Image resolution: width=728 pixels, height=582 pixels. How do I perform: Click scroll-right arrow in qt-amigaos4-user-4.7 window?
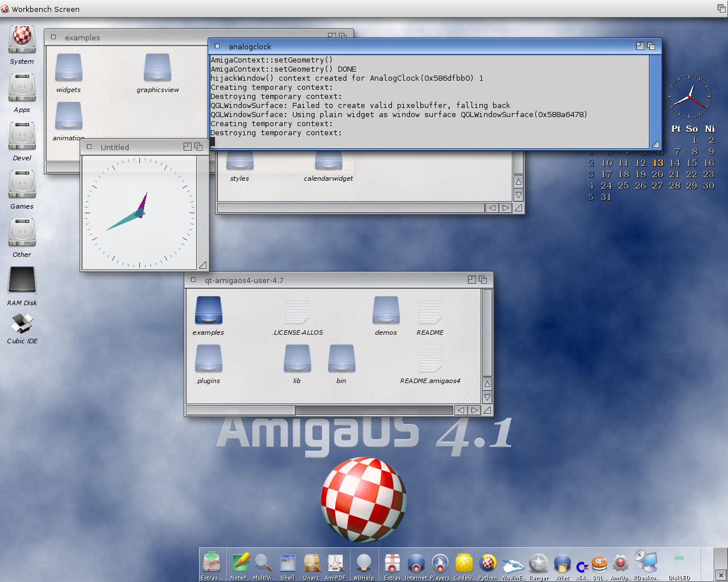[474, 410]
